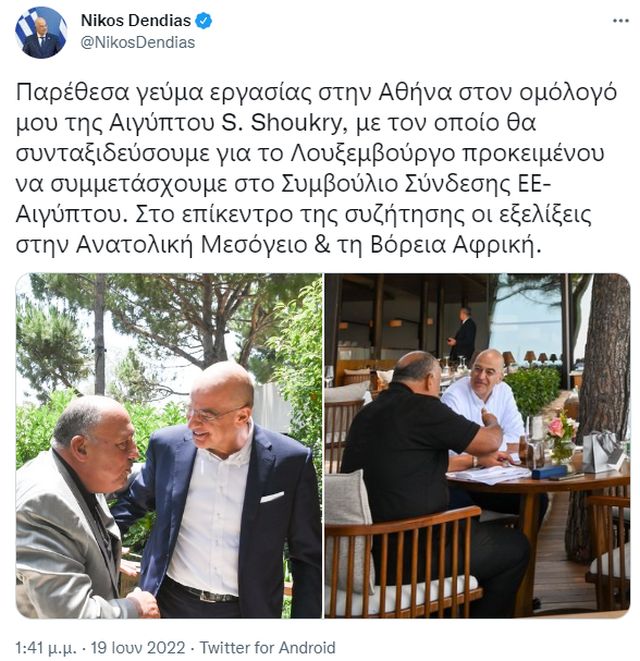The image size is (640, 661).
Task: Click the 19 Ιουν 2022 date
Action: (x=138, y=648)
